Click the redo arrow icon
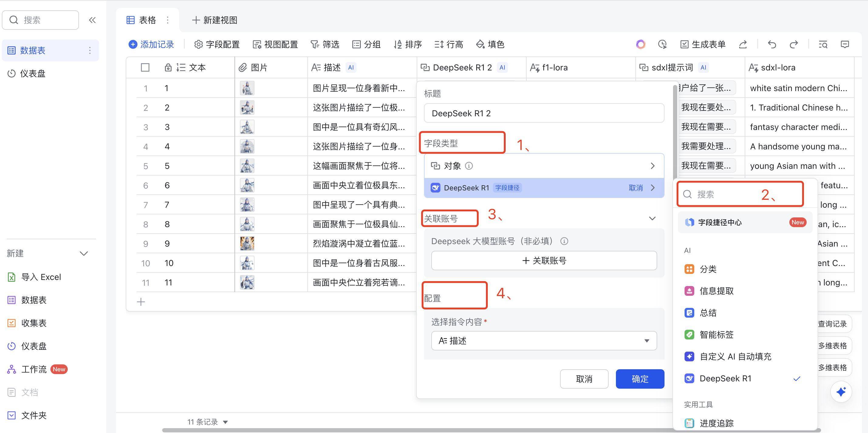Screen dimensions: 868x433 [x=794, y=44]
